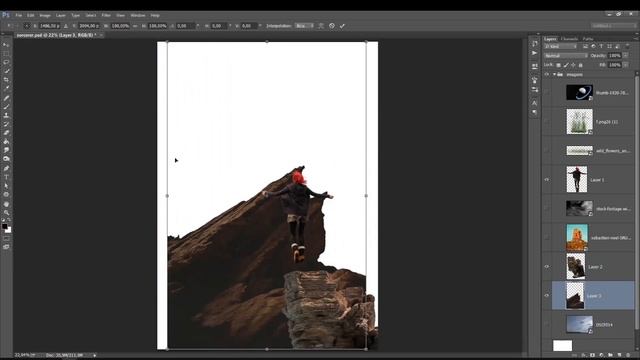Viewport: 640px width, 360px height.
Task: Switch to the Paths tab
Action: [588, 39]
